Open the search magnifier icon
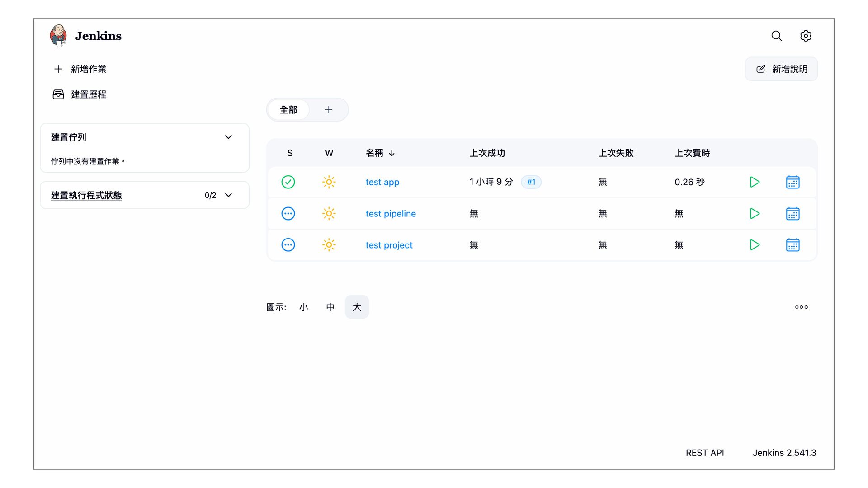868x488 pixels. (776, 36)
